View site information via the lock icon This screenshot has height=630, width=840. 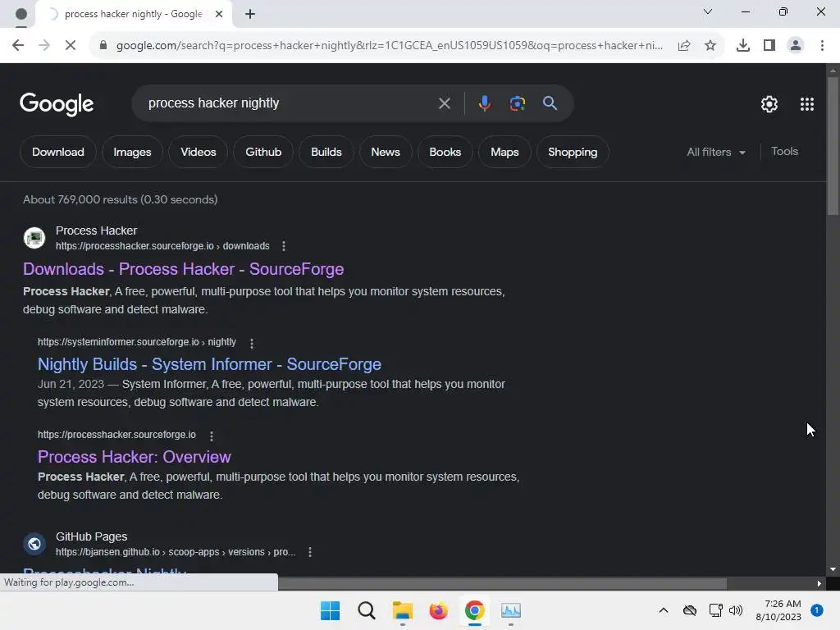pos(103,45)
